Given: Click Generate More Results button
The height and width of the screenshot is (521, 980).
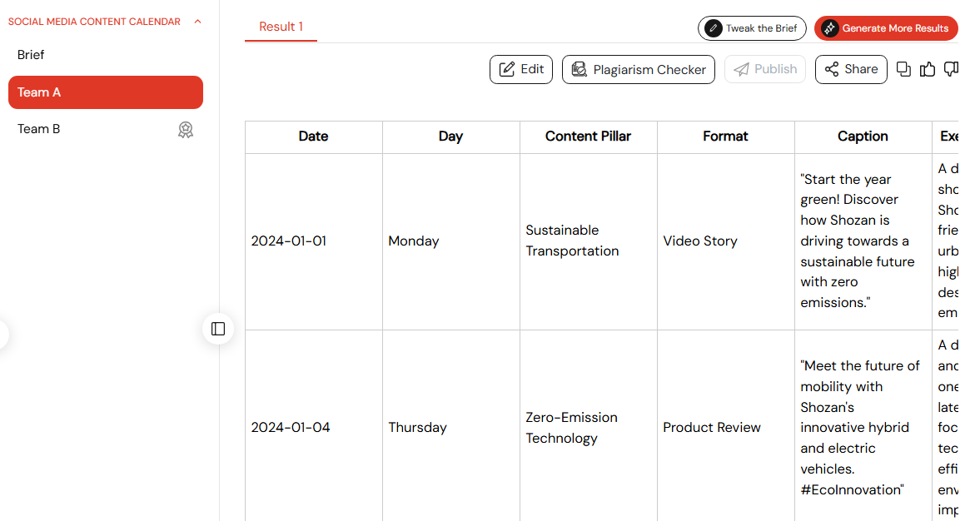Looking at the screenshot, I should pos(886,28).
